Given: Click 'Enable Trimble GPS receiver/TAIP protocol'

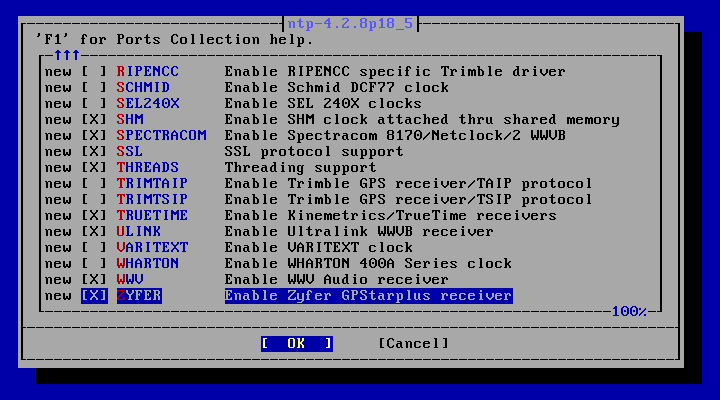Looking at the screenshot, I should [x=409, y=184].
